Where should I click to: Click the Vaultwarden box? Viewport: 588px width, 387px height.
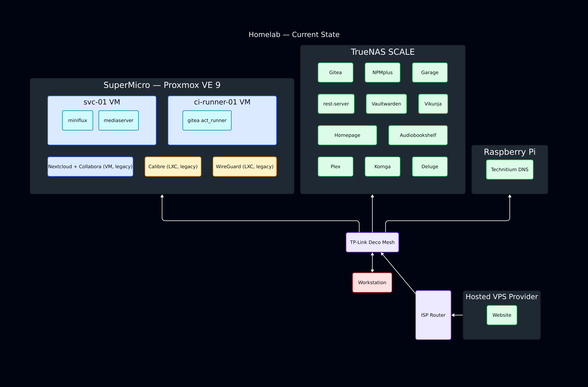click(386, 104)
